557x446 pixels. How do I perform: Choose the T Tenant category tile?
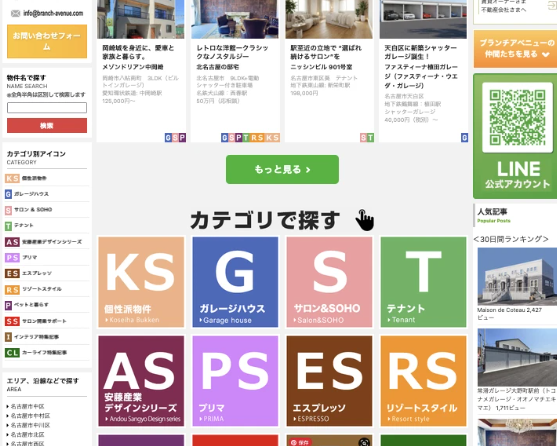tap(423, 282)
